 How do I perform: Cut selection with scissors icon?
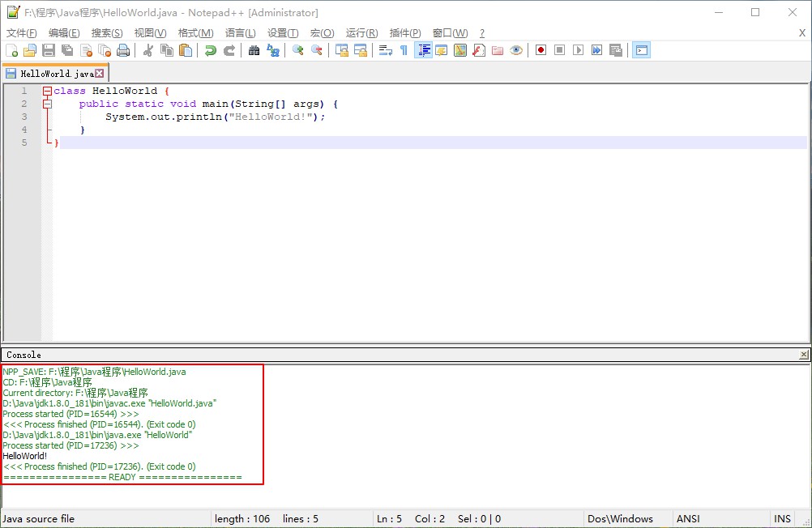[148, 50]
